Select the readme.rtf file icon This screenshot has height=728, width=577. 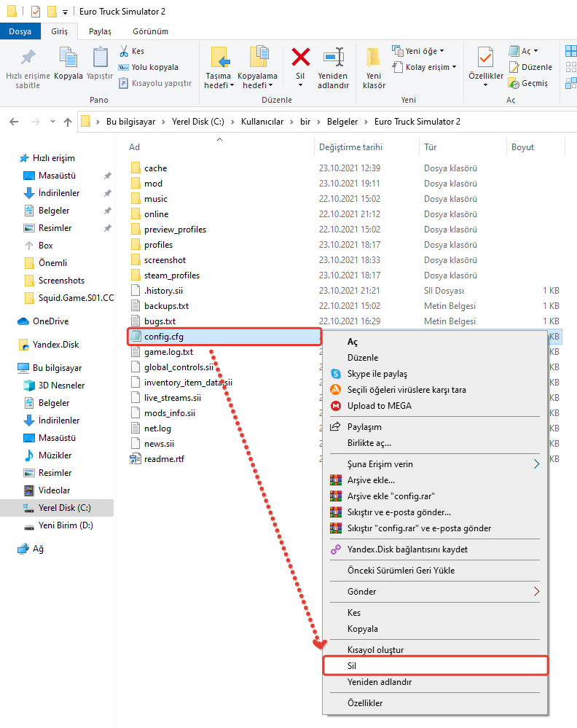(x=136, y=458)
